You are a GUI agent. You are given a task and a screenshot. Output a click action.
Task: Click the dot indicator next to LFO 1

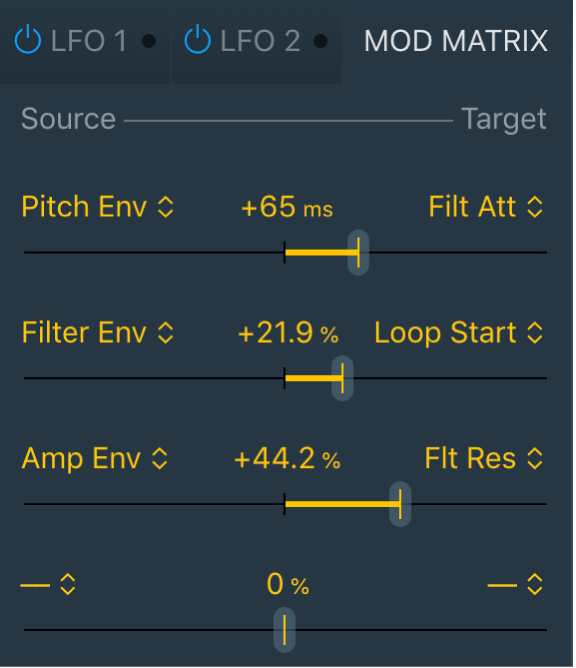click(x=149, y=41)
